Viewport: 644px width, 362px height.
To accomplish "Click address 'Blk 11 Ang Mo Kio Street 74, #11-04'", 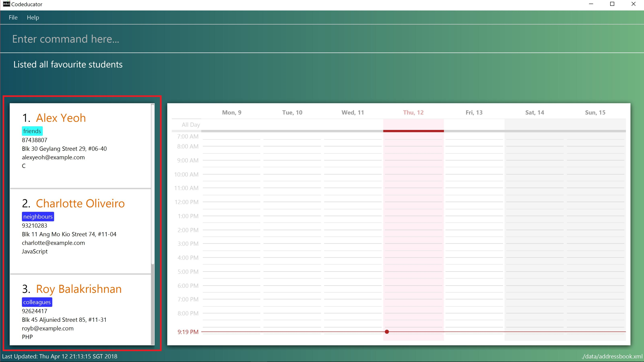I will point(69,234).
